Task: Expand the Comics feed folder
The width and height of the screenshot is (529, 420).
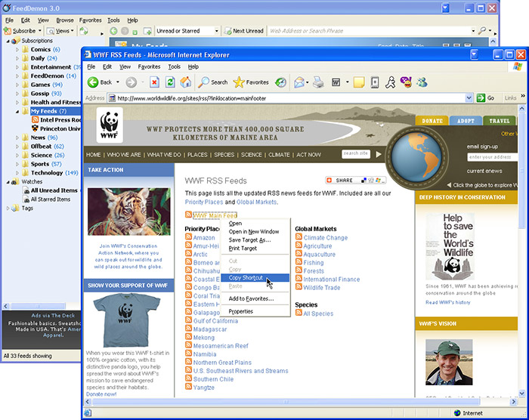Action: [x=17, y=49]
